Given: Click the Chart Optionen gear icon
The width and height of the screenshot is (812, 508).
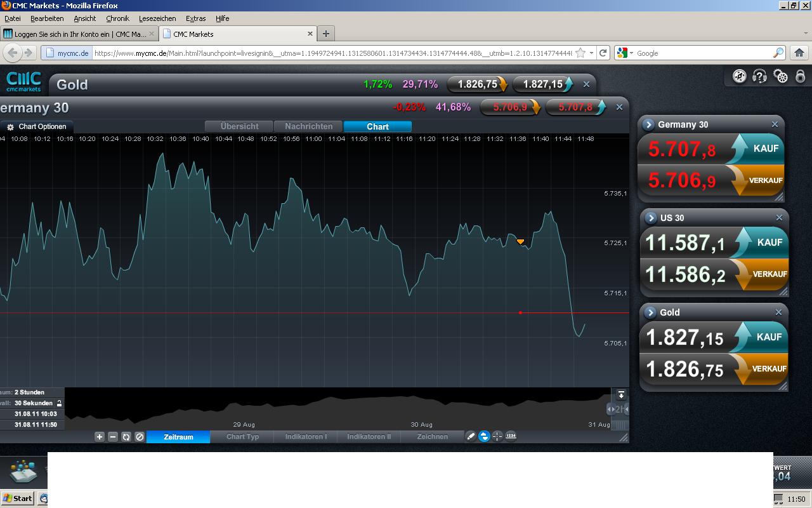Looking at the screenshot, I should tap(10, 127).
